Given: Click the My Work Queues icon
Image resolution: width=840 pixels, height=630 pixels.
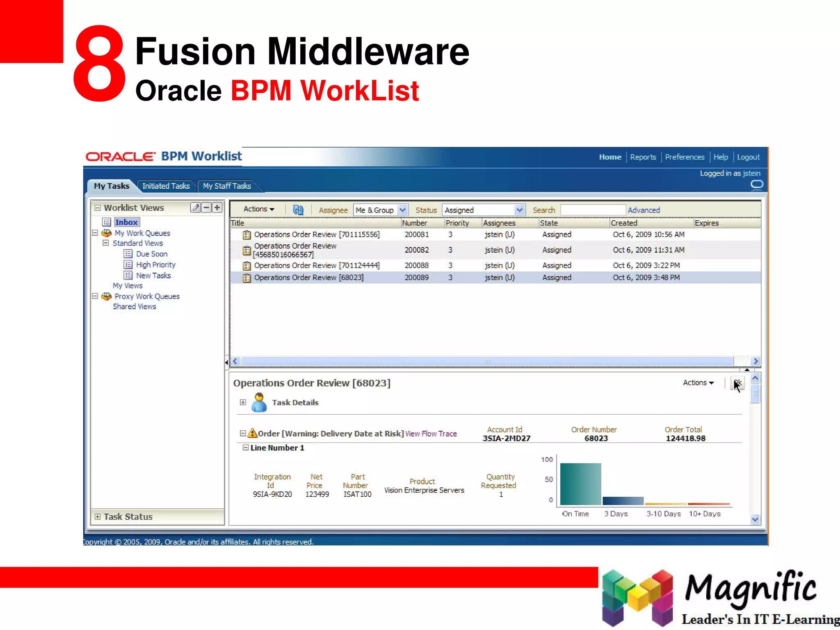Looking at the screenshot, I should click(x=107, y=233).
